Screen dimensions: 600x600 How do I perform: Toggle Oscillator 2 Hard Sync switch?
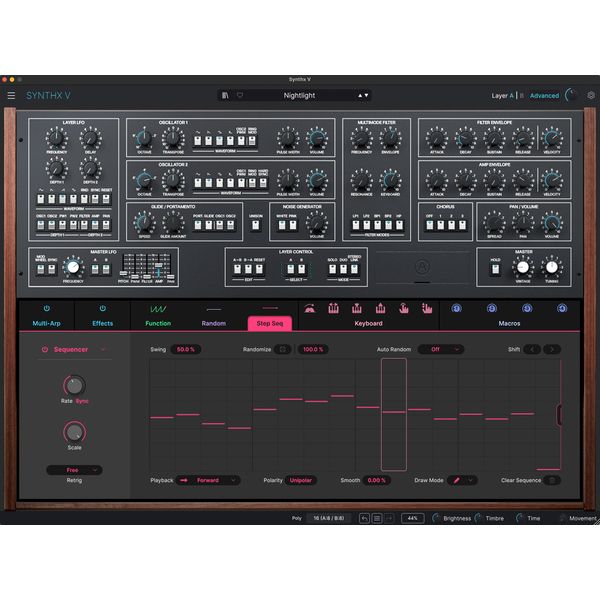point(263,183)
